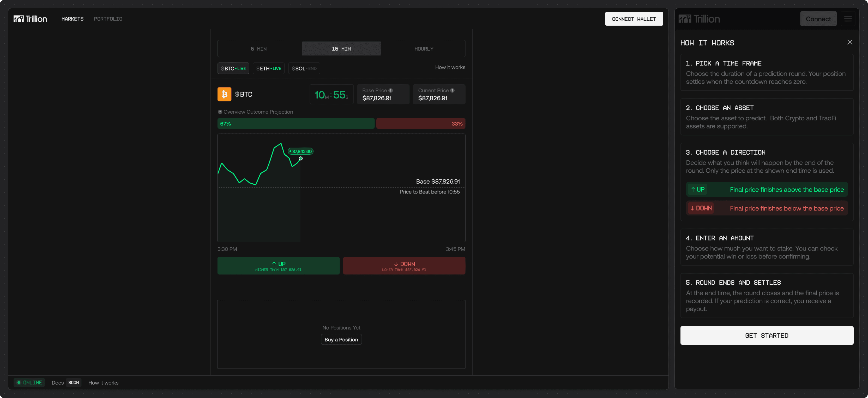
Task: Open the PORTFOLIO menu item
Action: pyautogui.click(x=108, y=19)
